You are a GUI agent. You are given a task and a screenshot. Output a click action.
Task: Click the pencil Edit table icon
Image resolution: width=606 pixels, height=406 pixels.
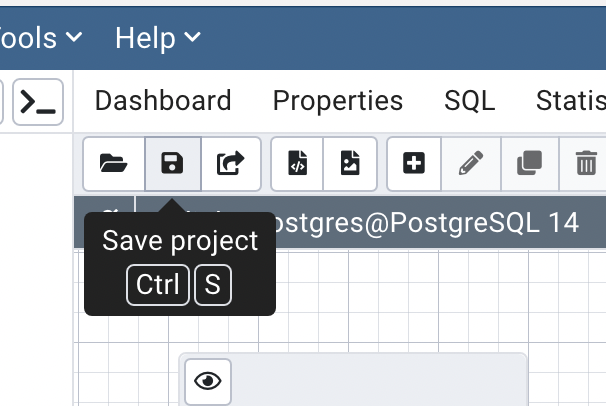[x=471, y=163]
